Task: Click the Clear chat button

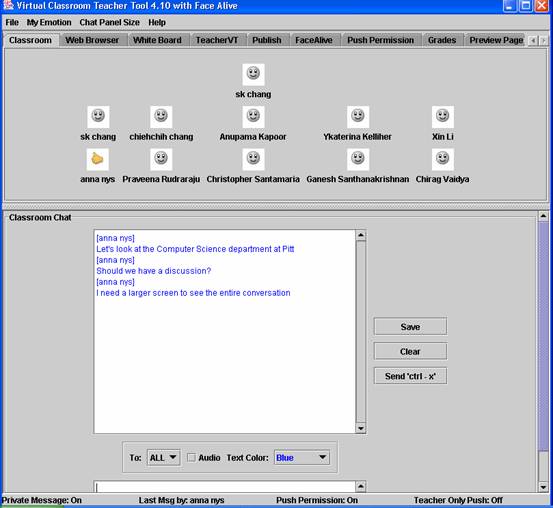Action: [x=410, y=351]
